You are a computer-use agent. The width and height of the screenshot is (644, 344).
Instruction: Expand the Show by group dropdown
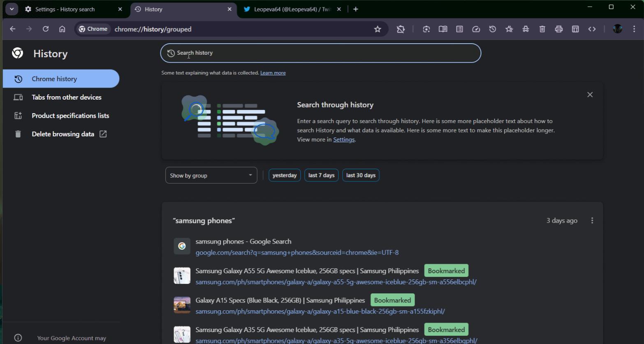[x=211, y=175]
